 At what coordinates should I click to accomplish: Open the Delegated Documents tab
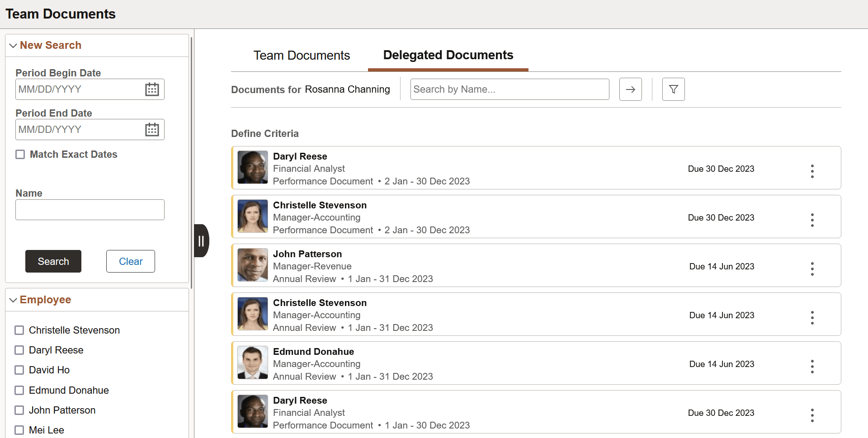click(448, 55)
